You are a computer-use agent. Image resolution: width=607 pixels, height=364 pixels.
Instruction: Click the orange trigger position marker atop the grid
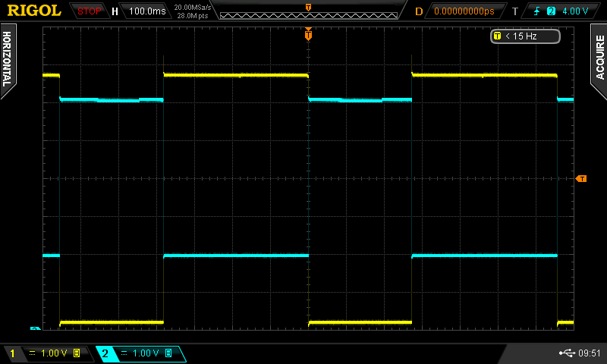click(x=308, y=34)
